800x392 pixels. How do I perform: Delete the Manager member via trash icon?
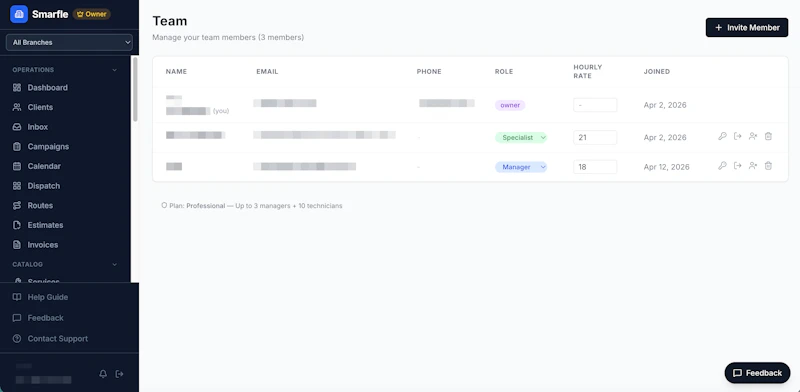(x=768, y=166)
